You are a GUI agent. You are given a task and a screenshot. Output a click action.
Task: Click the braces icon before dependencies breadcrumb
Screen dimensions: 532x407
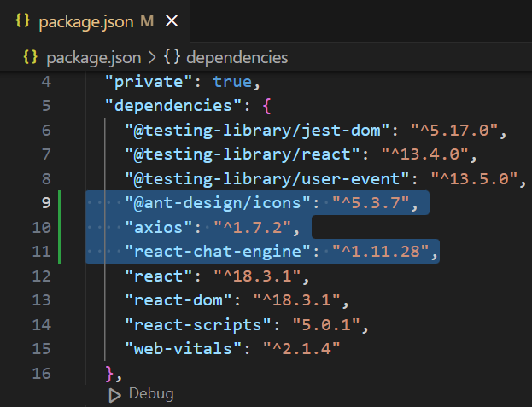[172, 57]
